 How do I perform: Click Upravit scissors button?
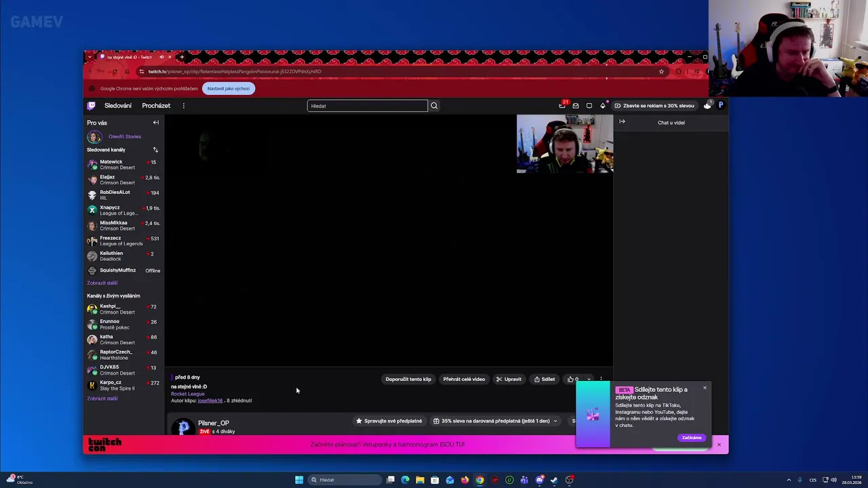(509, 380)
